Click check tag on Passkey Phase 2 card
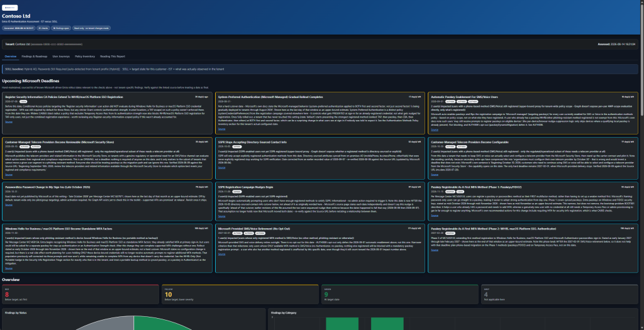 [x=450, y=233]
